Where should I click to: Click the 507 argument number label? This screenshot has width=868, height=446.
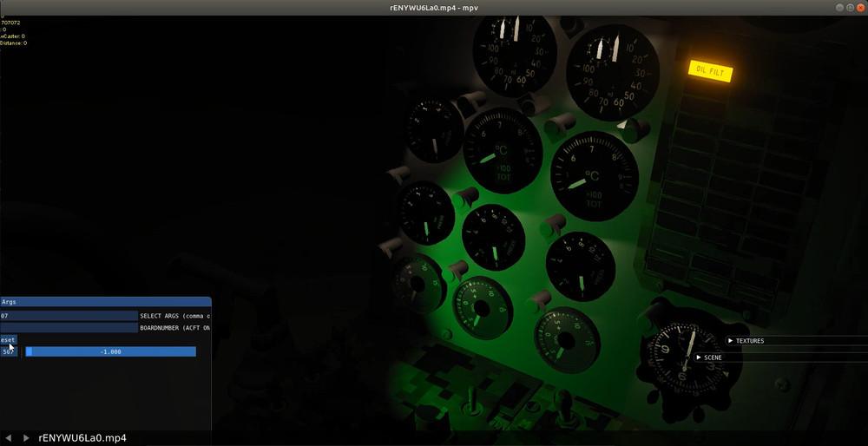point(9,352)
